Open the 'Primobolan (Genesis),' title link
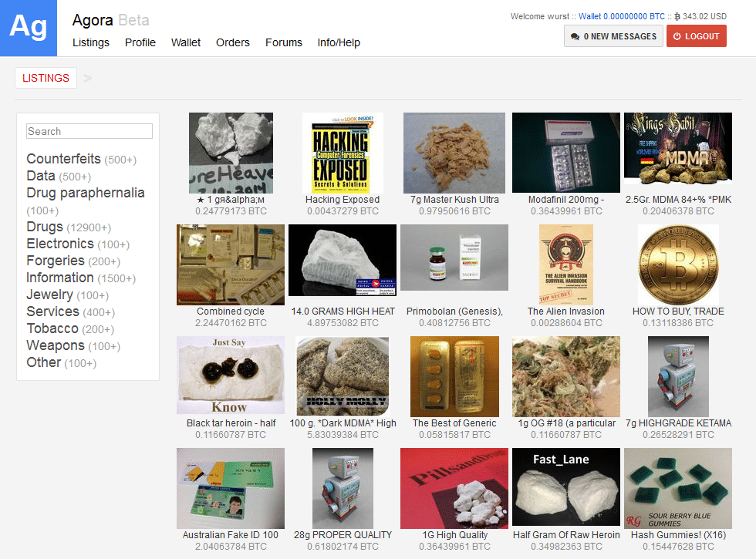This screenshot has height=559, width=756. coord(454,311)
